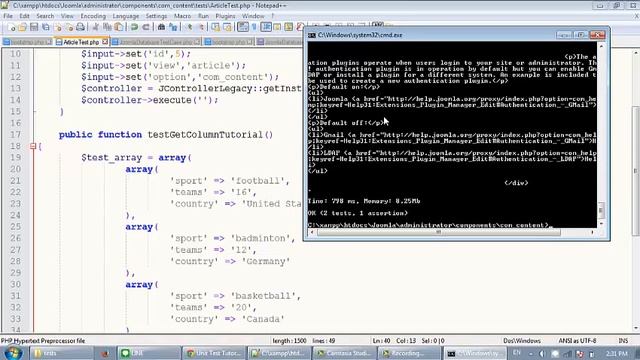
Task: Cut selection with the scissors icon
Action: (96, 27)
